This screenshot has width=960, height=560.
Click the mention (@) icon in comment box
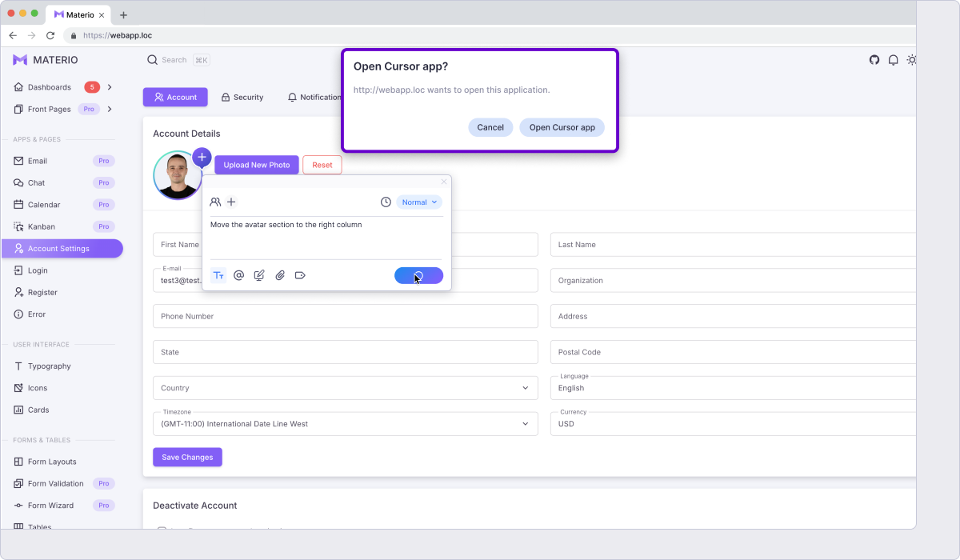click(x=238, y=275)
